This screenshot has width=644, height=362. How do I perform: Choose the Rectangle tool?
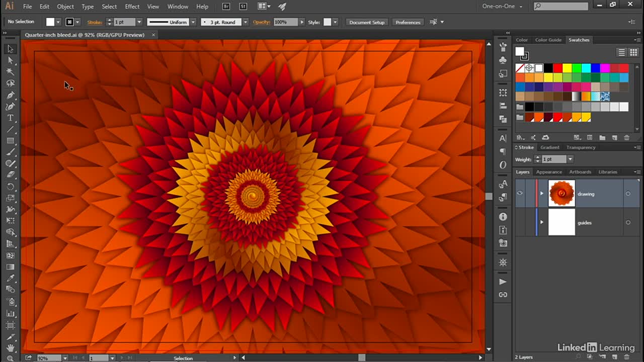pos(10,141)
